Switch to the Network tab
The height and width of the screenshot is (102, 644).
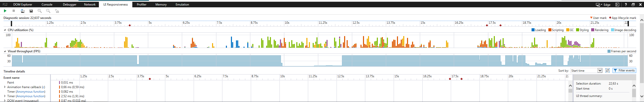(90, 5)
